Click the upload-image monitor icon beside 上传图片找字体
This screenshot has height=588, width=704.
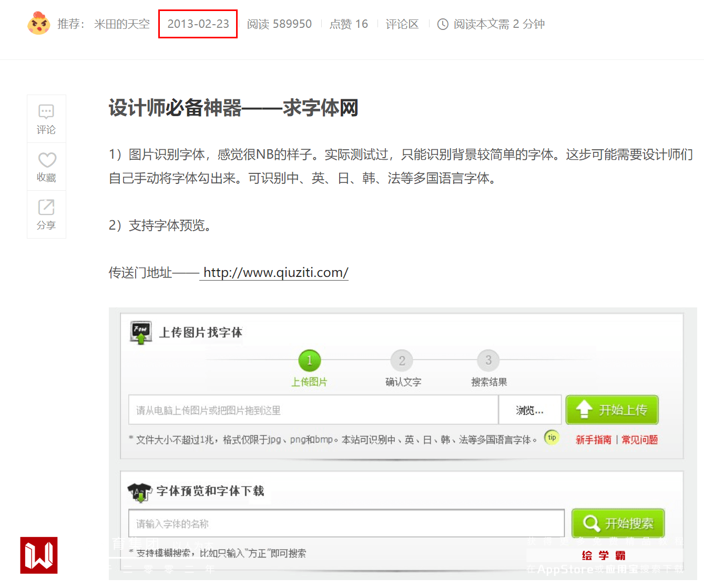click(141, 333)
